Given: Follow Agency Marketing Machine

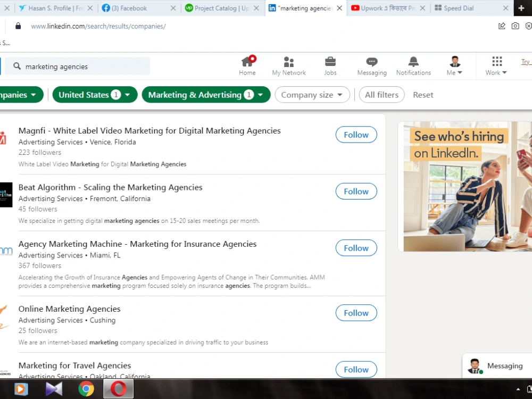Looking at the screenshot, I should click(x=356, y=248).
